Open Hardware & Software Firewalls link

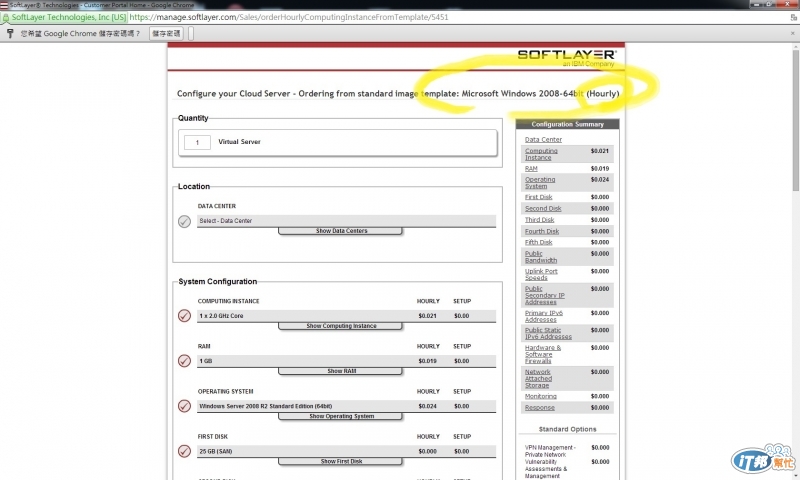click(543, 354)
